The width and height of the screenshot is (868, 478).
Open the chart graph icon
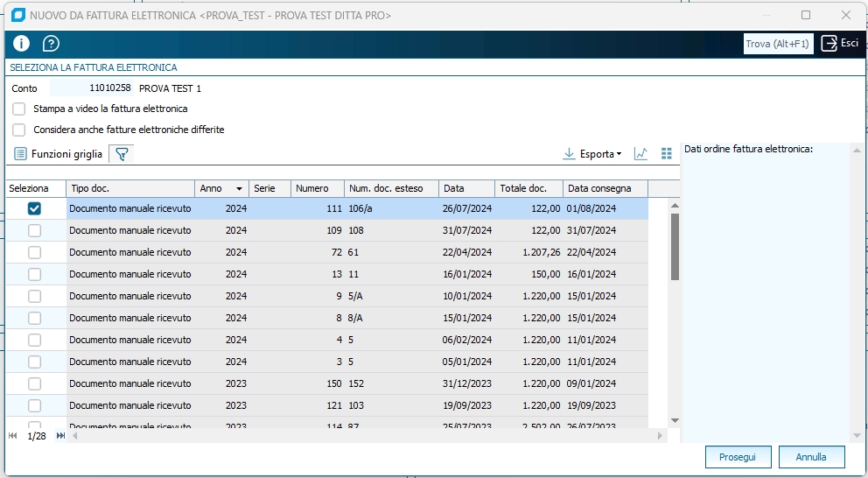(x=640, y=154)
